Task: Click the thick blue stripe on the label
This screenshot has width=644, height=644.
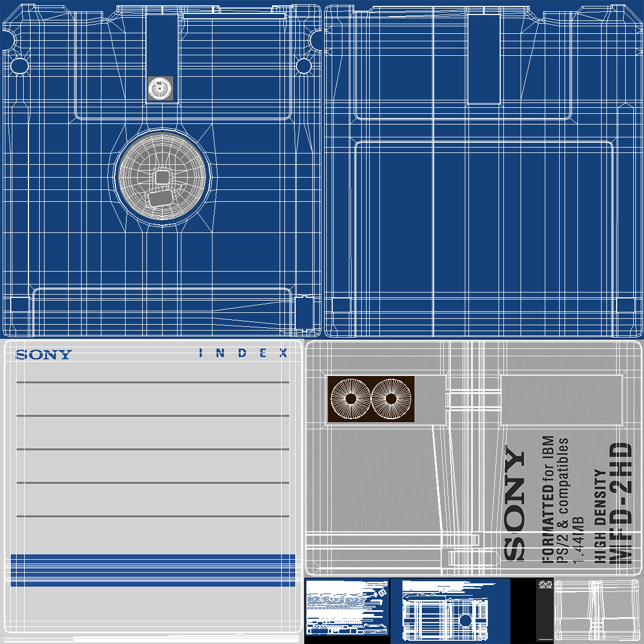Action: pos(153,570)
